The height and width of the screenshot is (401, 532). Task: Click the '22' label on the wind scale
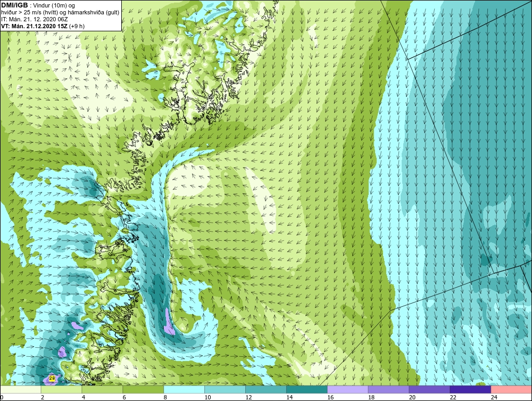(x=453, y=397)
